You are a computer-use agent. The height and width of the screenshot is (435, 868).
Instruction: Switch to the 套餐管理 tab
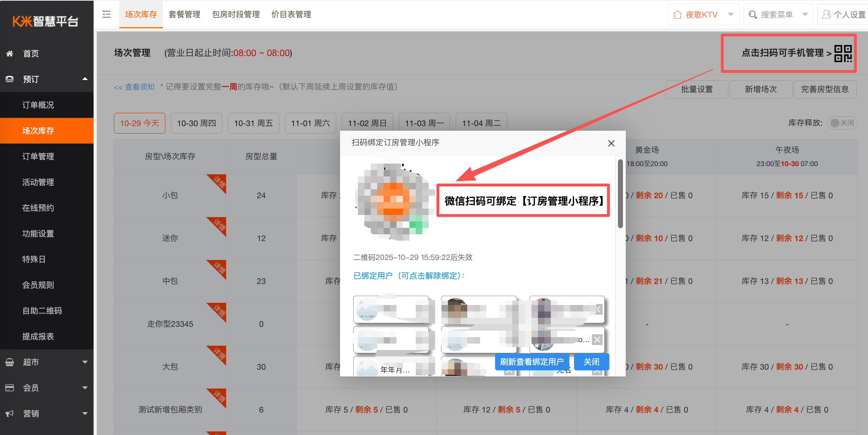[x=184, y=14]
